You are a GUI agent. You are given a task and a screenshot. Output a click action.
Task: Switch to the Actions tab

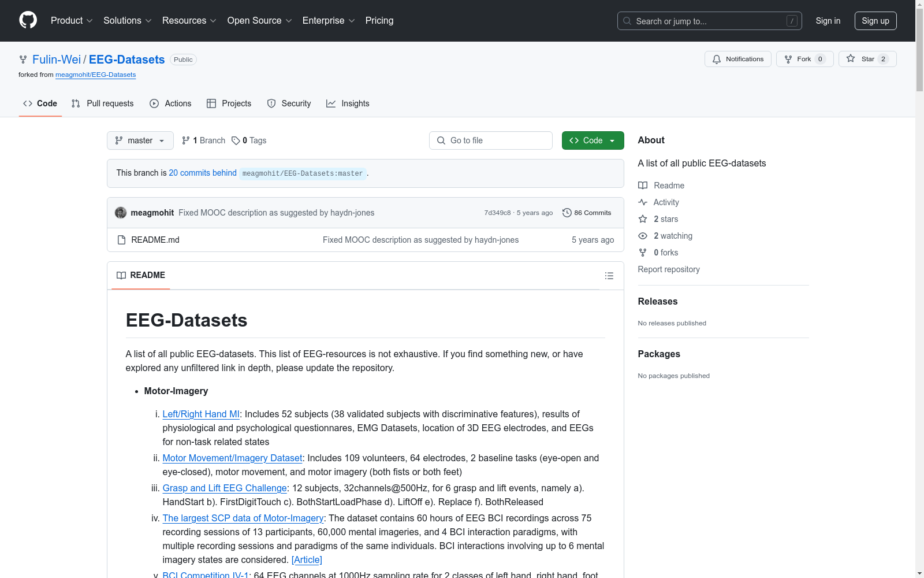tap(170, 103)
